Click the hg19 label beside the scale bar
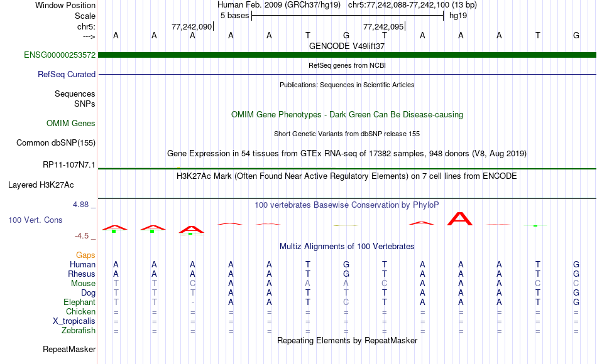Viewport: 597px width, 364px height. pos(458,16)
